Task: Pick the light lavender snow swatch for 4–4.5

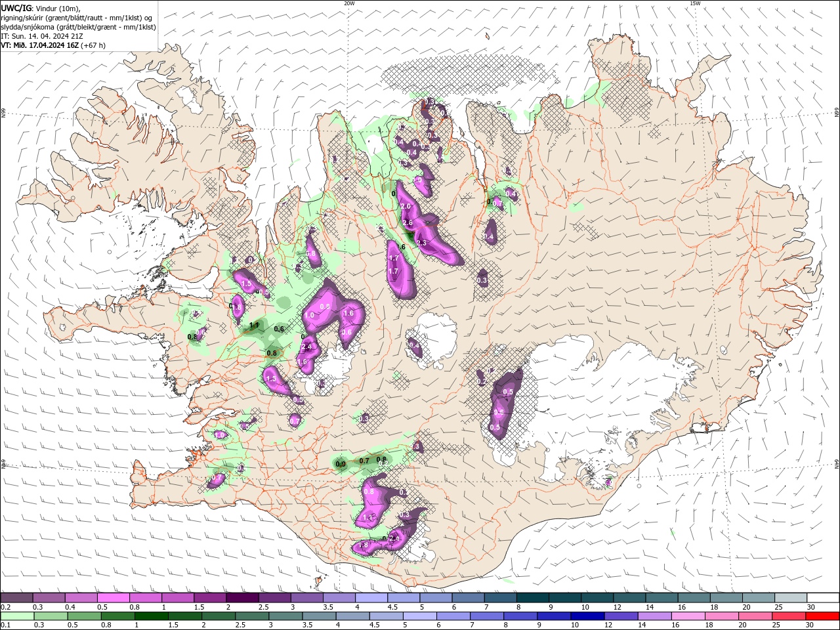Action: pos(371,597)
